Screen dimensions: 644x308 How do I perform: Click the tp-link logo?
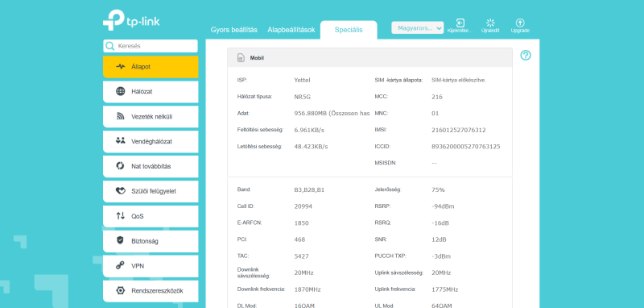(x=131, y=21)
